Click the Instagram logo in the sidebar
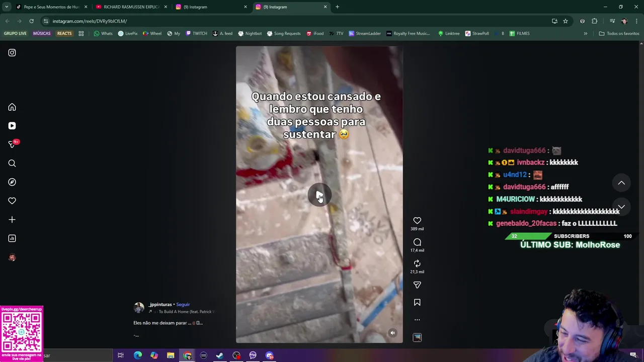 click(x=12, y=53)
